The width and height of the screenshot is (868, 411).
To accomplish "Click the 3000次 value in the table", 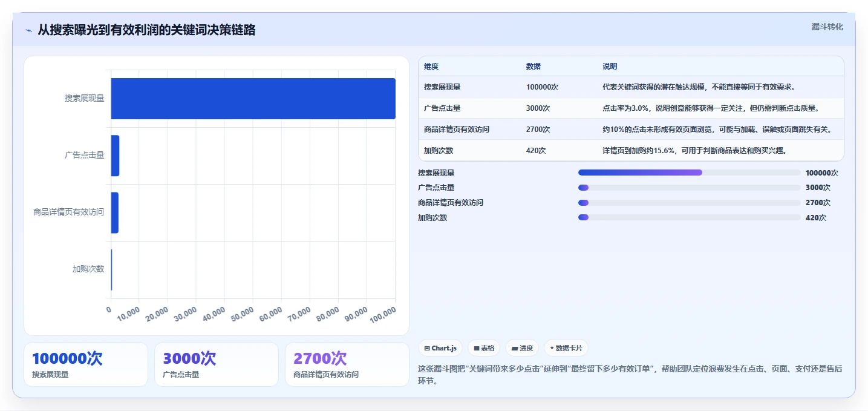I will coord(538,108).
